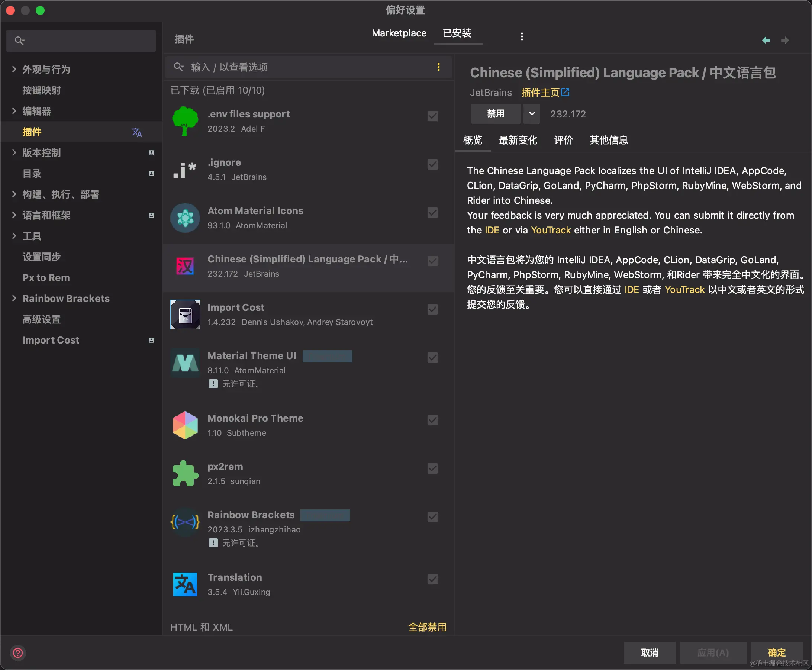The height and width of the screenshot is (670, 812).
Task: Click the .env files support tree icon
Action: tap(185, 121)
